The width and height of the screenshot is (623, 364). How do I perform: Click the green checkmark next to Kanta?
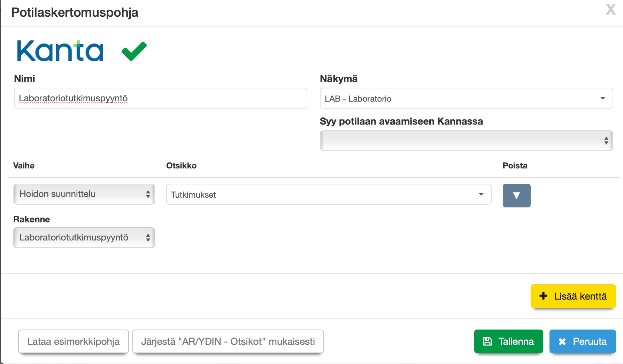coord(134,51)
